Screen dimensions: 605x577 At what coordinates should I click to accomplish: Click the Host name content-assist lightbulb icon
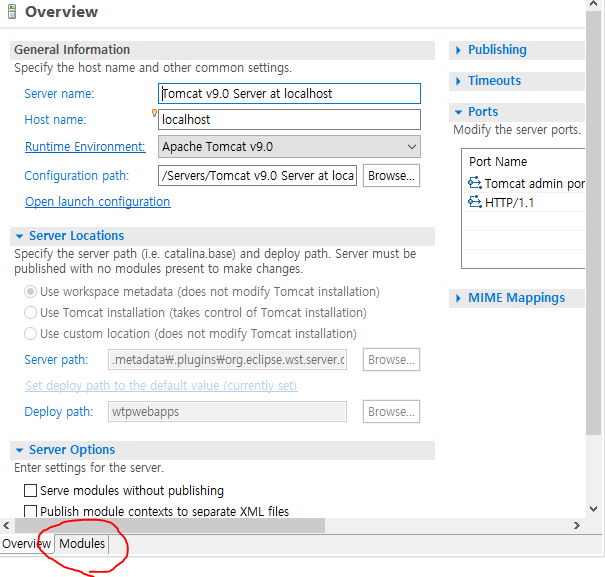pos(154,113)
